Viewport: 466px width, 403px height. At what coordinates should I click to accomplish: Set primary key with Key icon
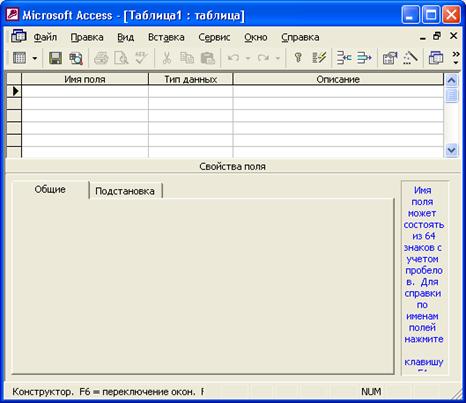click(298, 58)
